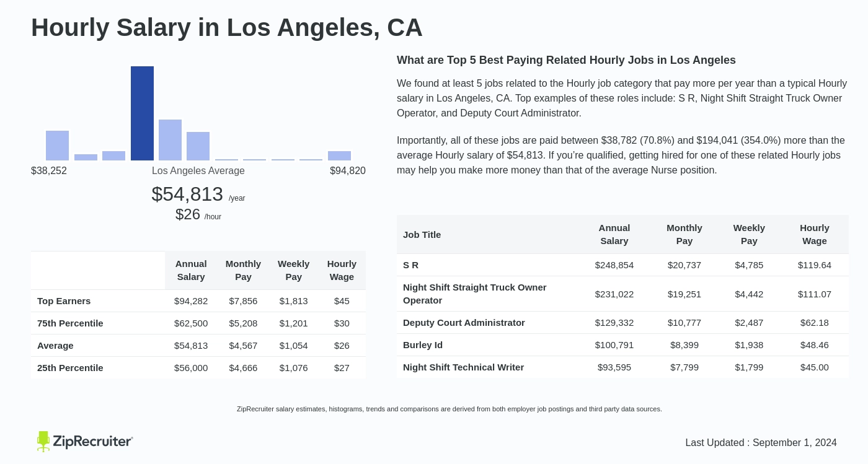Click the 'Last Updated : September 1, 2024' text
The height and width of the screenshot is (464, 868).
[x=761, y=443]
